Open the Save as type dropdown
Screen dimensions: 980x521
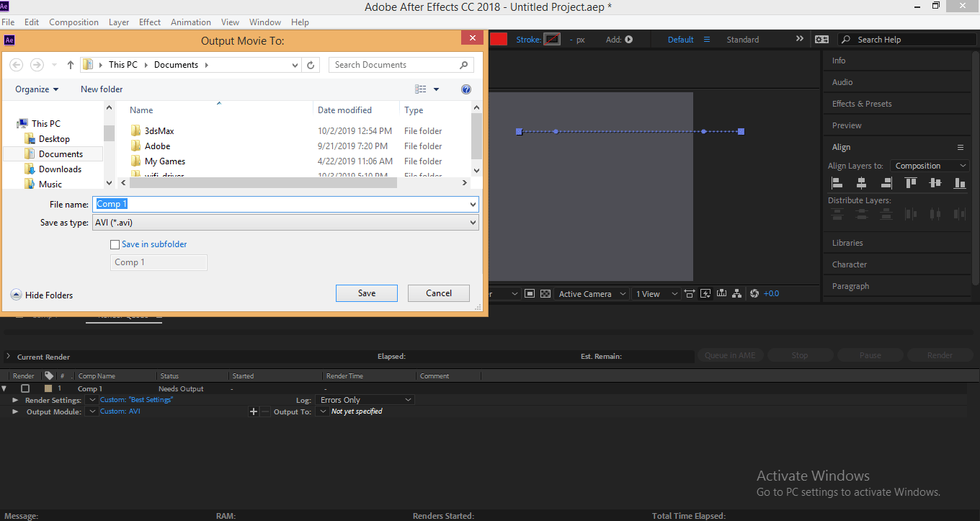tap(285, 223)
